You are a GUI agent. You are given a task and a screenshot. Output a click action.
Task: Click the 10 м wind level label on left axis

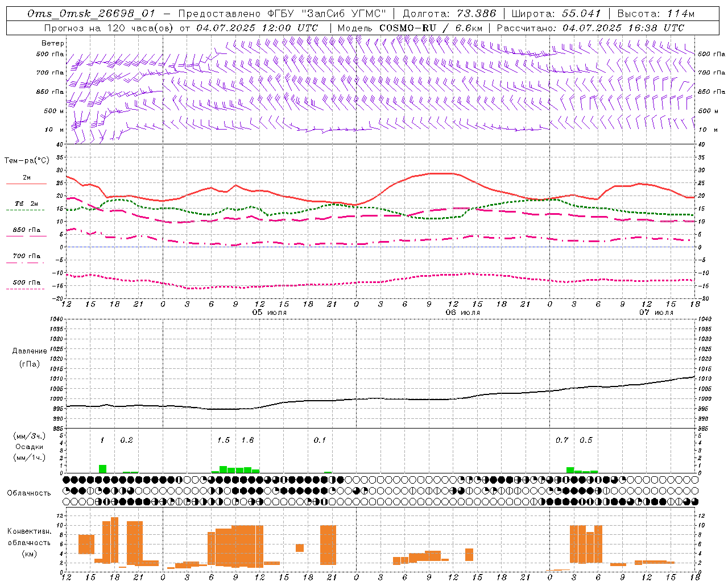pyautogui.click(x=55, y=130)
